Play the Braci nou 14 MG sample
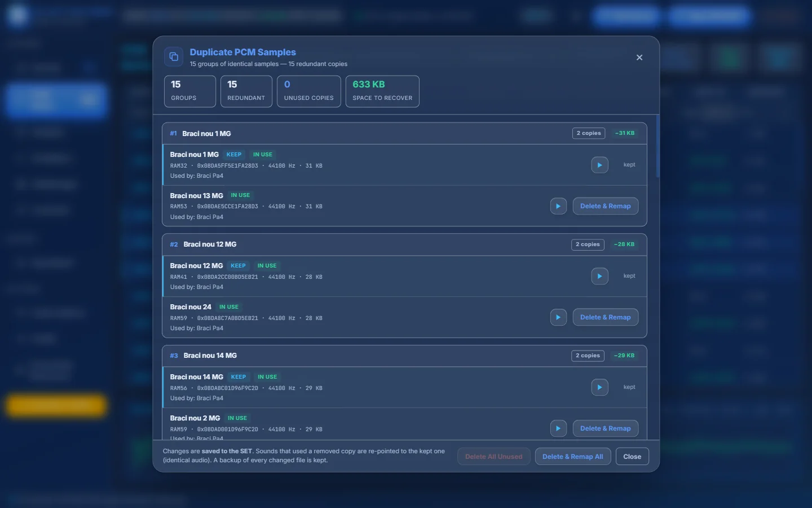The height and width of the screenshot is (508, 812). [599, 387]
